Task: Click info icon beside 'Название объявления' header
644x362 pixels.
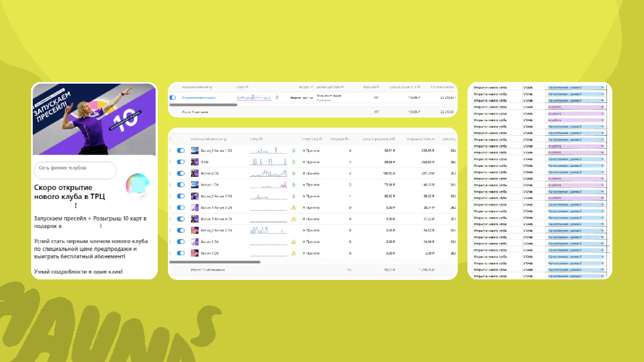Action: 225,139
